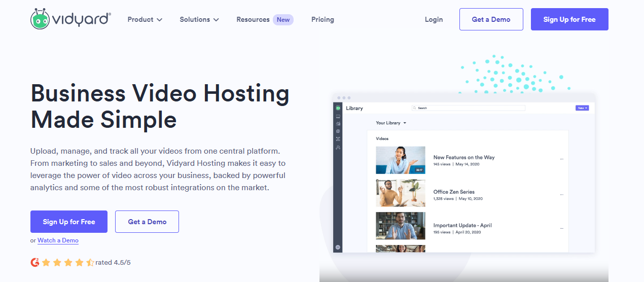The width and height of the screenshot is (644, 282).
Task: Open more options for Office Zen Series
Action: pos(561,194)
